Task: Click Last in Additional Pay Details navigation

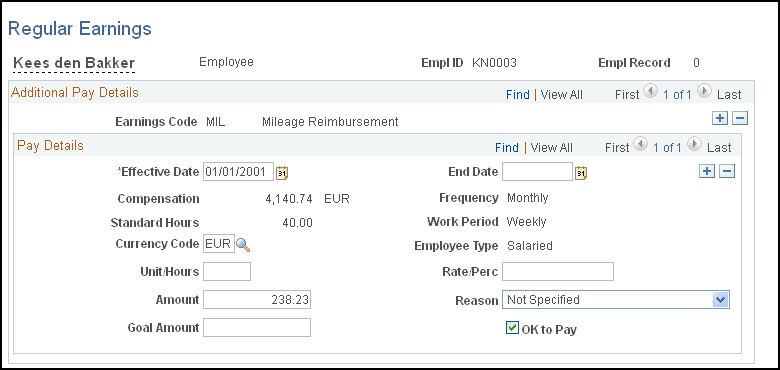Action: pyautogui.click(x=729, y=94)
